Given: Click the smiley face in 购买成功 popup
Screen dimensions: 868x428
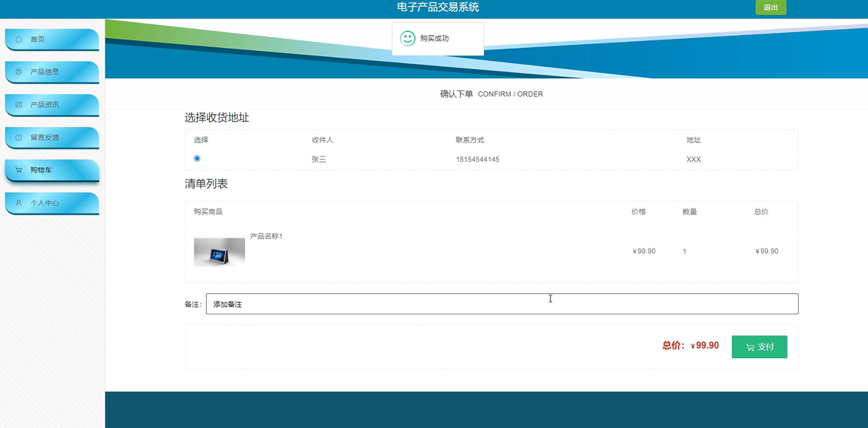Looking at the screenshot, I should (407, 38).
